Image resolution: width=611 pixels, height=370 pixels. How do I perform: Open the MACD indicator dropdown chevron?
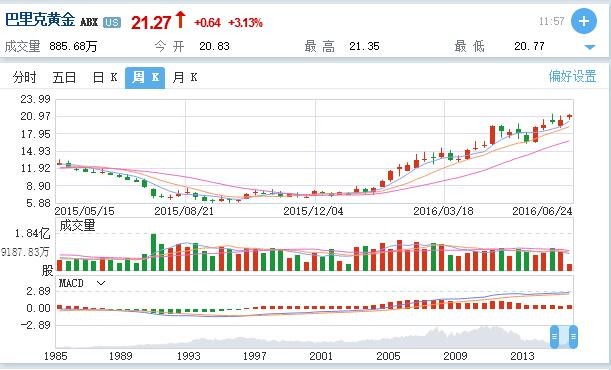click(101, 283)
